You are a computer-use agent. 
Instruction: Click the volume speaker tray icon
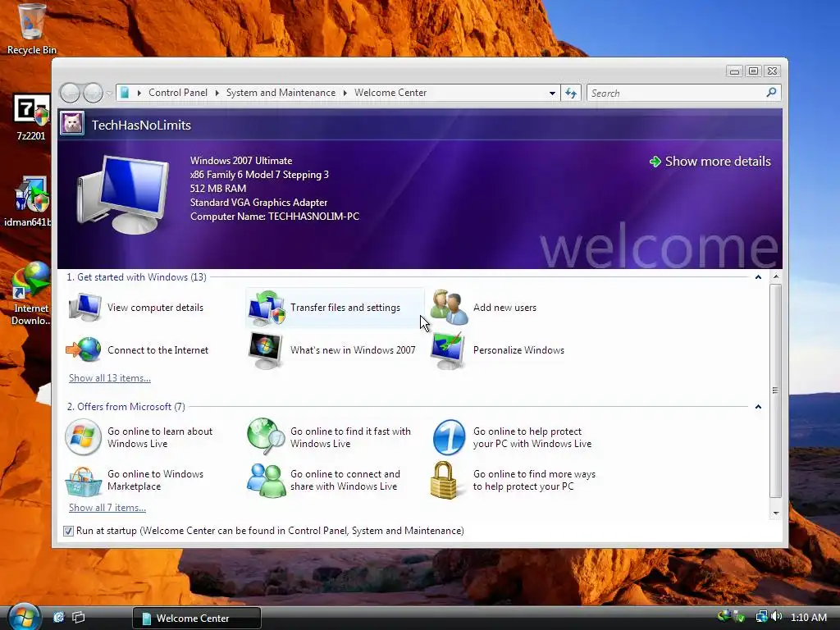click(777, 617)
